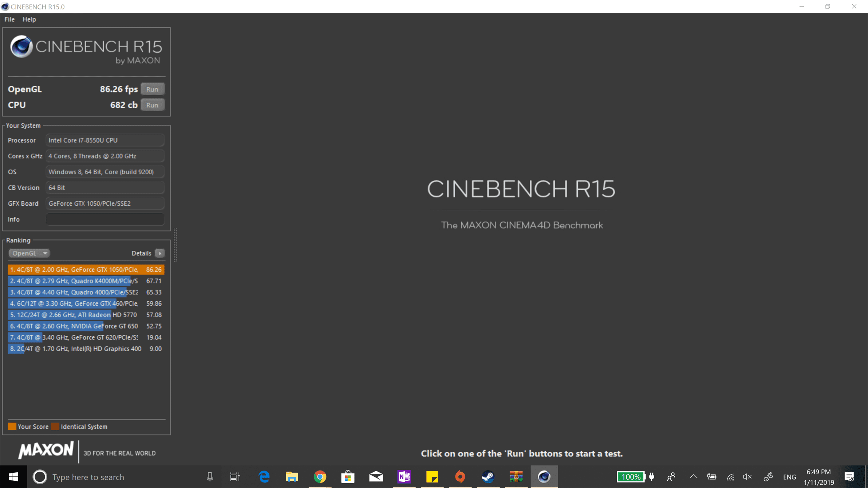This screenshot has height=488, width=868.
Task: Click the Cortana circle icon
Action: pyautogui.click(x=40, y=477)
